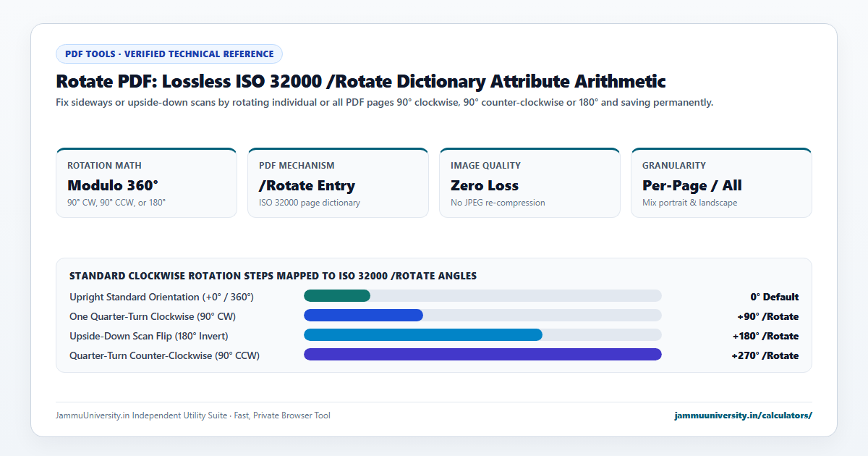This screenshot has height=456, width=868.
Task: Select the "Per-Page / All" value
Action: coord(692,185)
